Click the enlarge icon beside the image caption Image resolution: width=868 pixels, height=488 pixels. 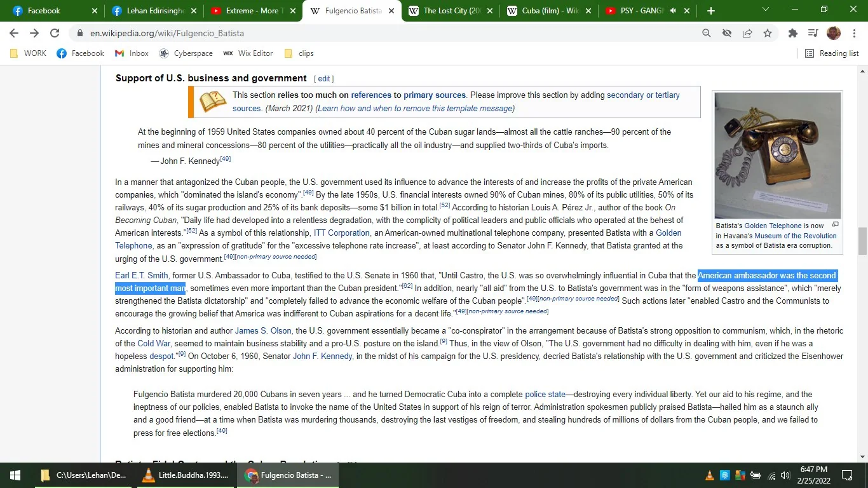pos(836,224)
